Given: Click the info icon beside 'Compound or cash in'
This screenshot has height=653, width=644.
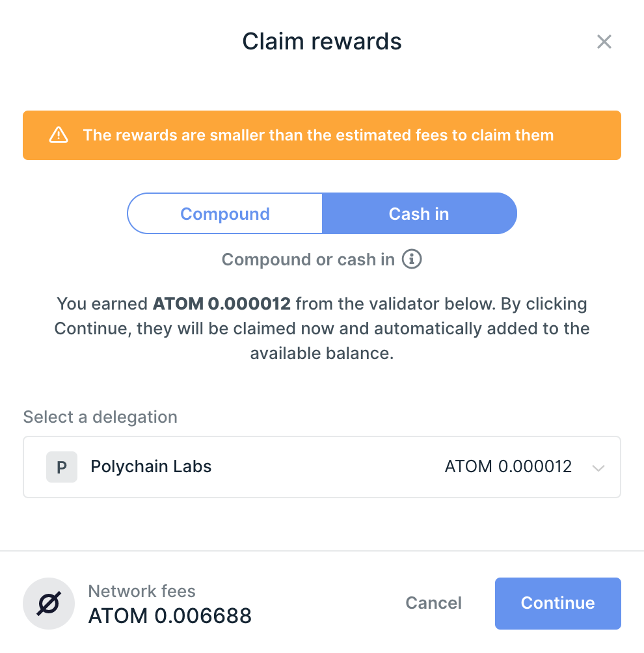Looking at the screenshot, I should tap(412, 260).
